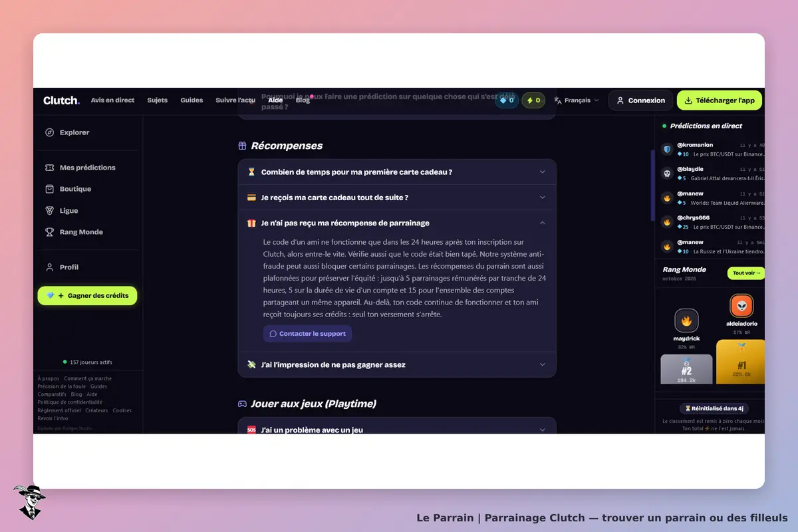Click the Clutch logo in the header
Viewport: 798px width, 532px height.
[61, 100]
